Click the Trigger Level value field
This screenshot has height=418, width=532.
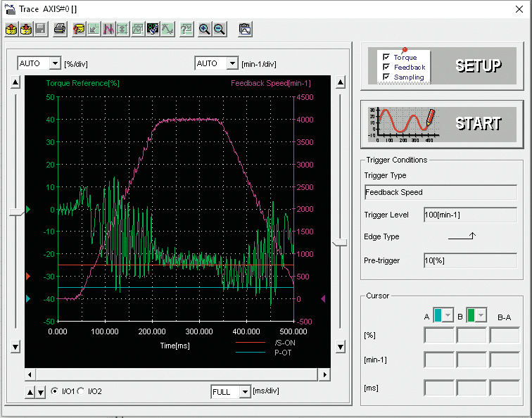(x=470, y=215)
